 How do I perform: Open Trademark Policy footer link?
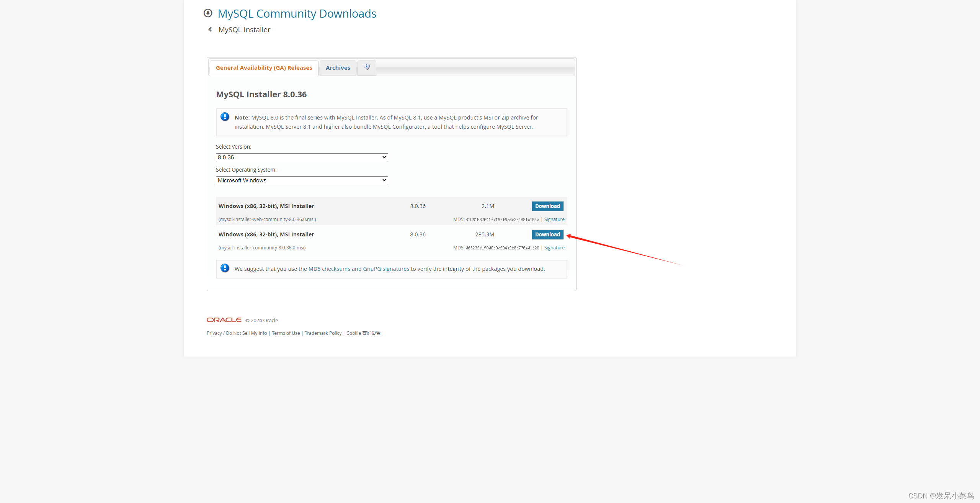coord(323,333)
